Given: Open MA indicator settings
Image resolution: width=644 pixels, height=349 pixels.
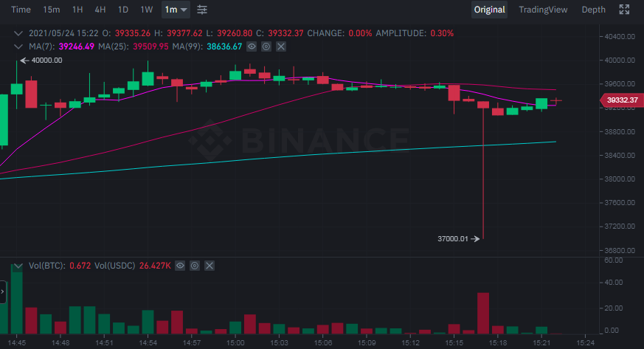Looking at the screenshot, I should coord(266,46).
